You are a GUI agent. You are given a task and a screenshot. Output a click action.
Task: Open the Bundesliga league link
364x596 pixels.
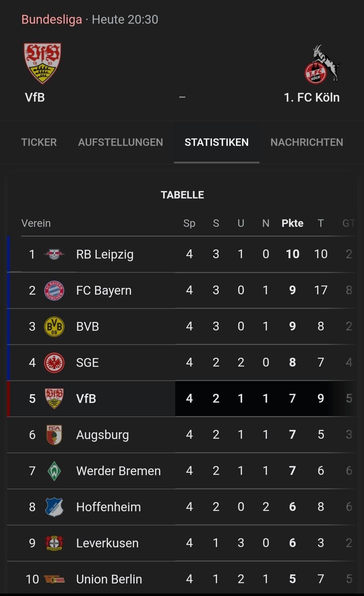pos(52,20)
